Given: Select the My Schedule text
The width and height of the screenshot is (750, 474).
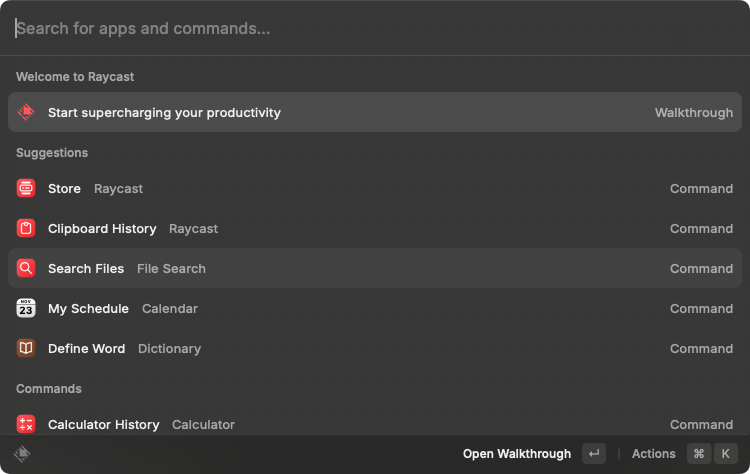Looking at the screenshot, I should click(x=88, y=309).
